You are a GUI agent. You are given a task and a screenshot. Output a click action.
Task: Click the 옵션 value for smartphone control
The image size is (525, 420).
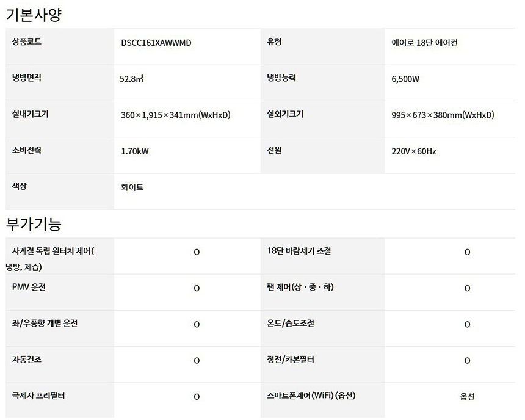point(467,397)
